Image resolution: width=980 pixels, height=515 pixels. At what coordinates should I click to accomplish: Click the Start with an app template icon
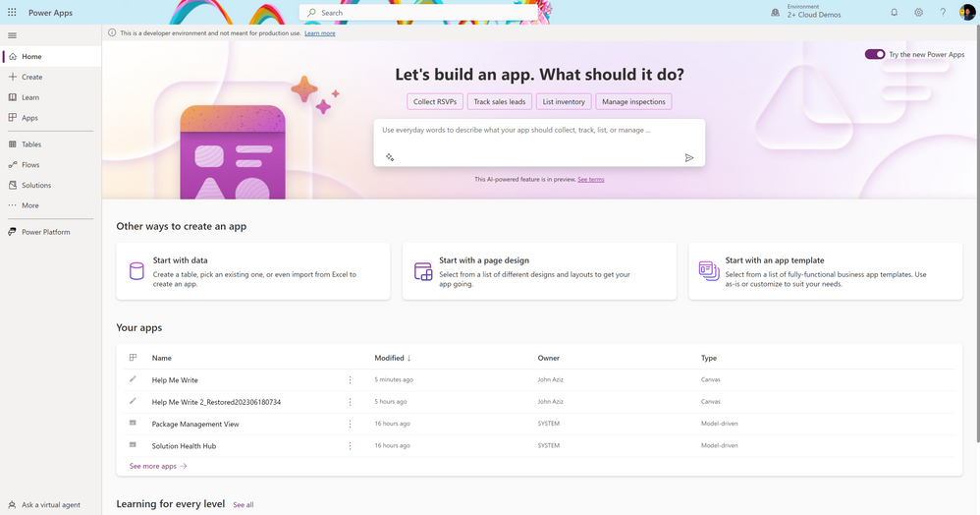[709, 271]
